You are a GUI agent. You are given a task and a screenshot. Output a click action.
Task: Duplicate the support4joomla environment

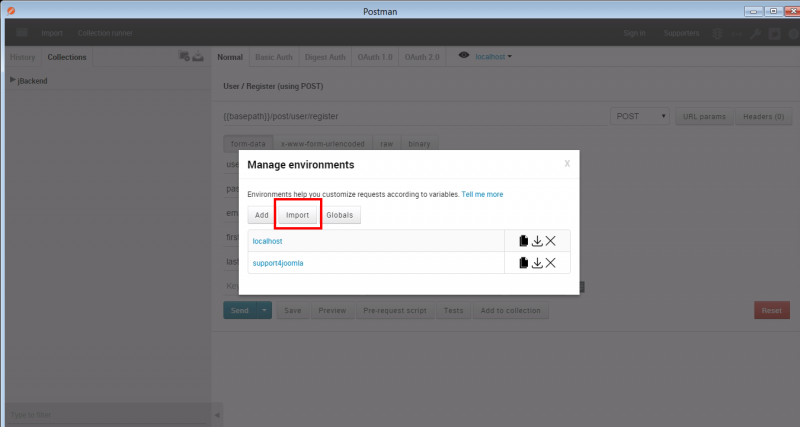pos(523,263)
